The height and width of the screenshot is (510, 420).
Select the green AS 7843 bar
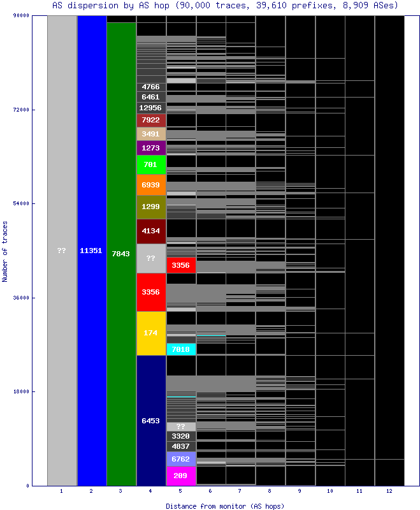121,254
